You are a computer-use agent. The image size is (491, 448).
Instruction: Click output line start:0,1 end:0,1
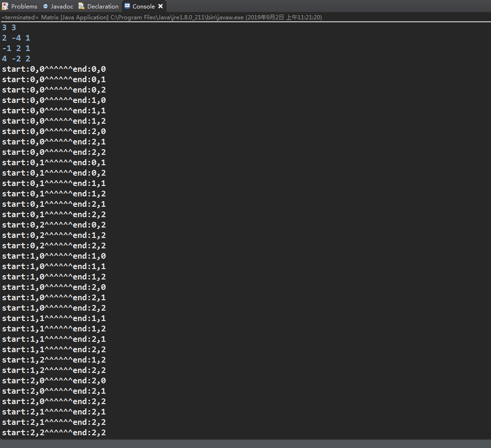[54, 162]
